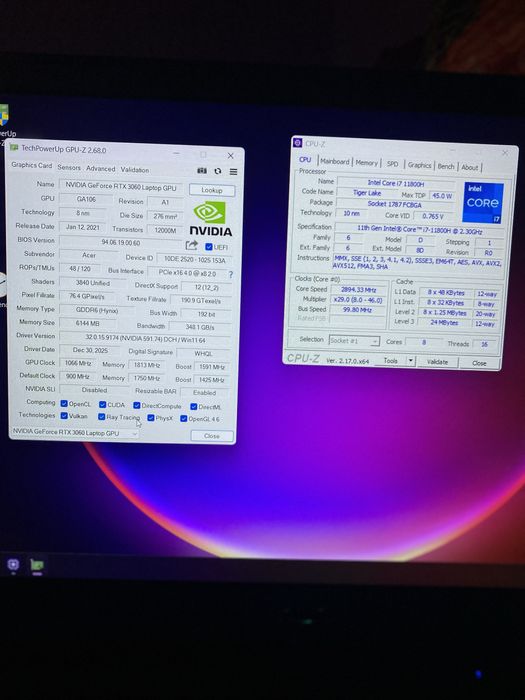
Task: Click the Level 3 24 MBytes cache value
Action: [444, 322]
